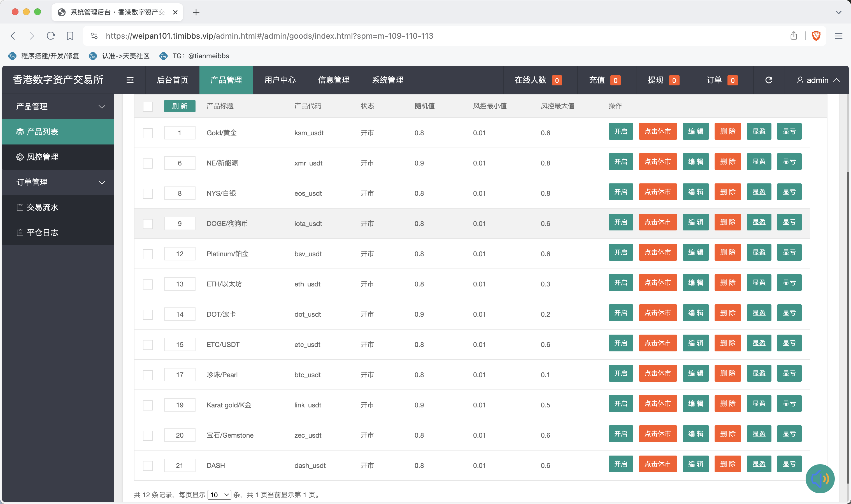Click the speaker sound floating icon
Screen dimensions: 851x504
(x=820, y=479)
